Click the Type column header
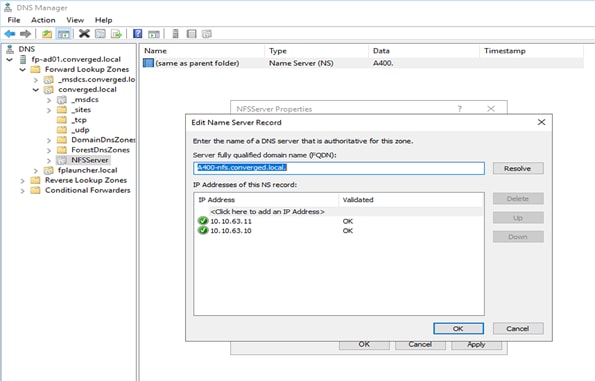The height and width of the screenshot is (381, 595). 316,51
